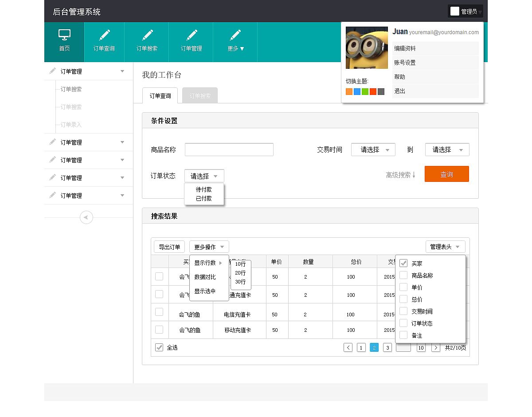Check the 商品名称 option in 管理表头 panel
Screen dimensions: 532x417
point(403,275)
